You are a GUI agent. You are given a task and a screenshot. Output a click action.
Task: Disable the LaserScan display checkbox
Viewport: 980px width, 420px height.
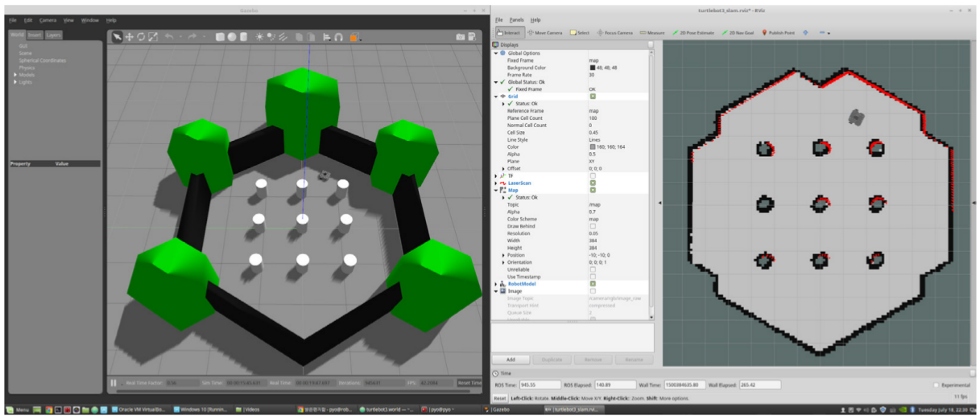pyautogui.click(x=593, y=183)
